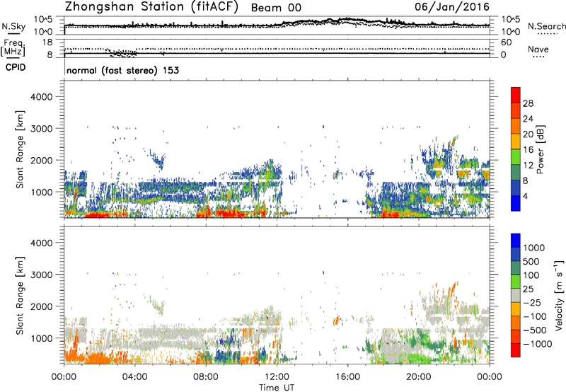Click the "04:00" time tick label

(x=134, y=377)
